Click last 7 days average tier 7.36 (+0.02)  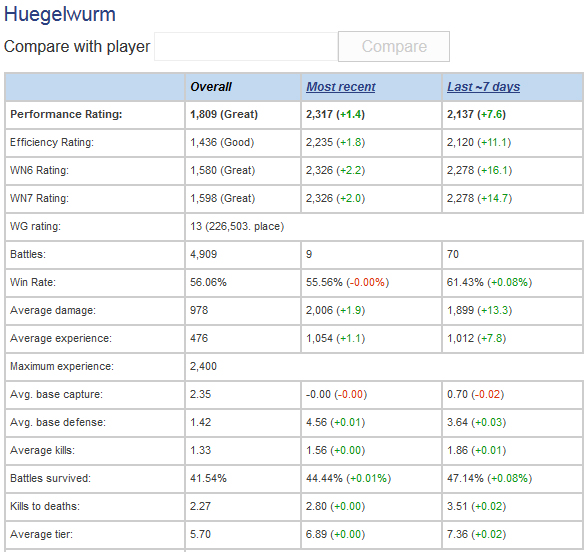tap(476, 534)
